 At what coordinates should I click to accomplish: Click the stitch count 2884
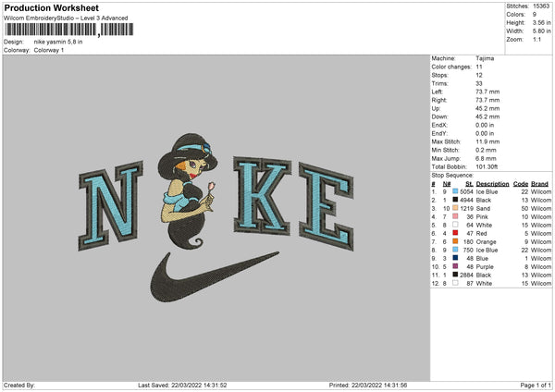click(x=466, y=275)
